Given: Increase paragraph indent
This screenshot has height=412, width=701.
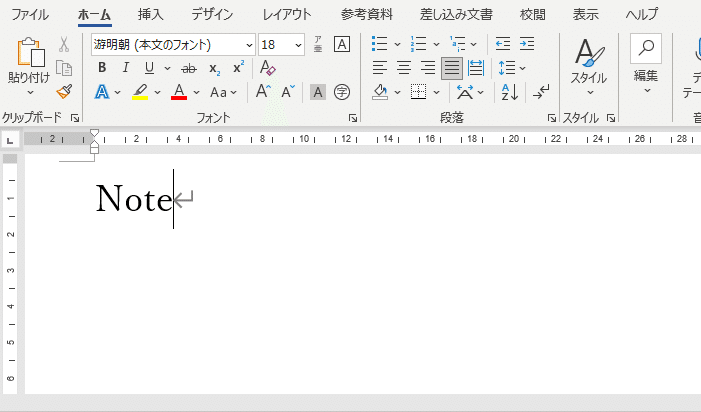Looking at the screenshot, I should pyautogui.click(x=527, y=44).
